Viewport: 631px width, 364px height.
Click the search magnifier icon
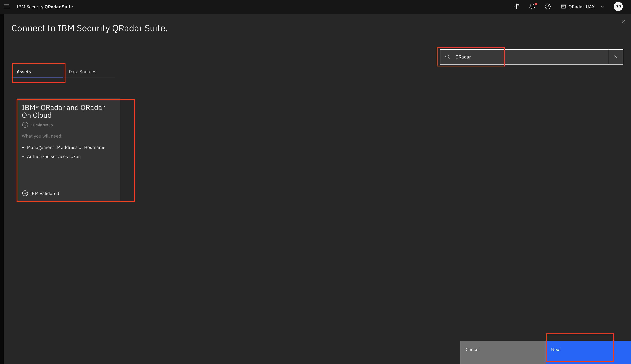[x=448, y=57]
